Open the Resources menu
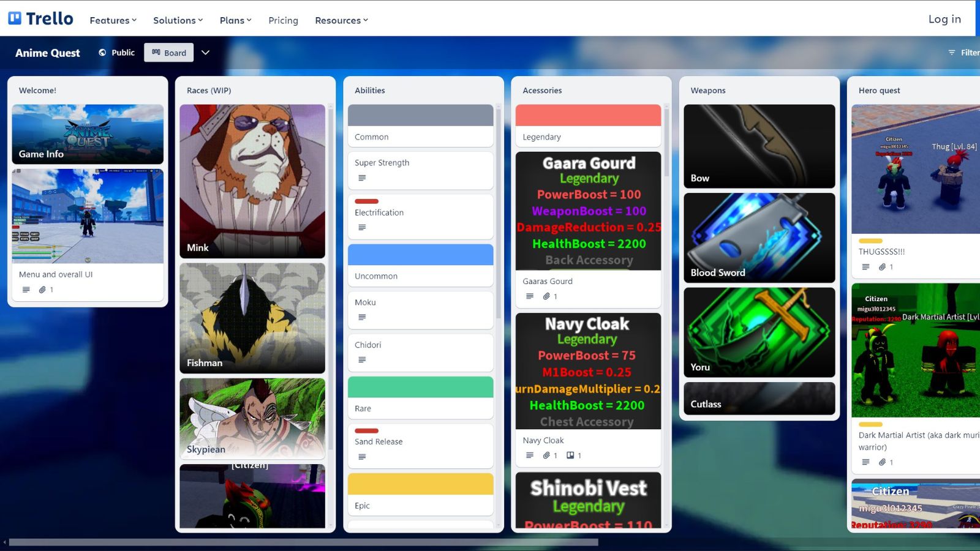Screen dimensions: 980x551 (x=341, y=20)
